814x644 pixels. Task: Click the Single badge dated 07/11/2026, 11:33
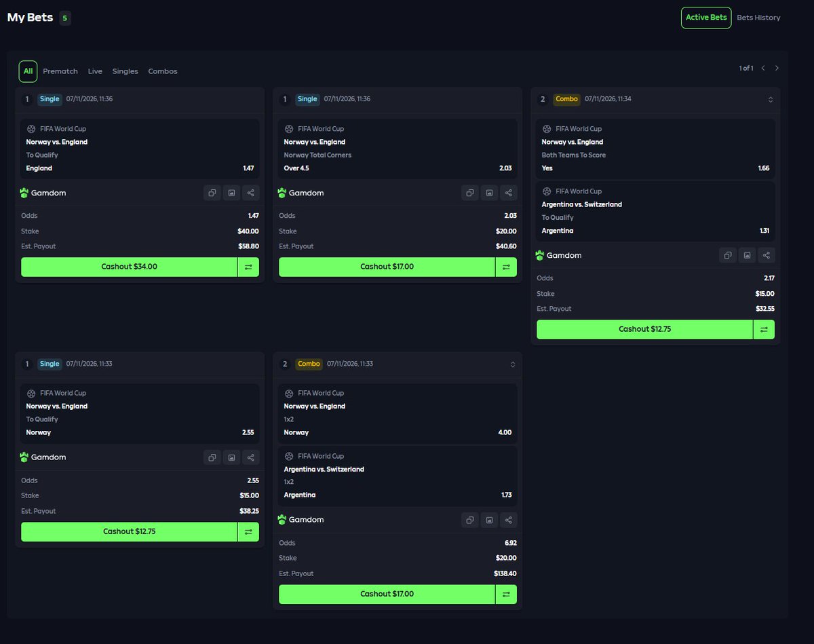[50, 364]
